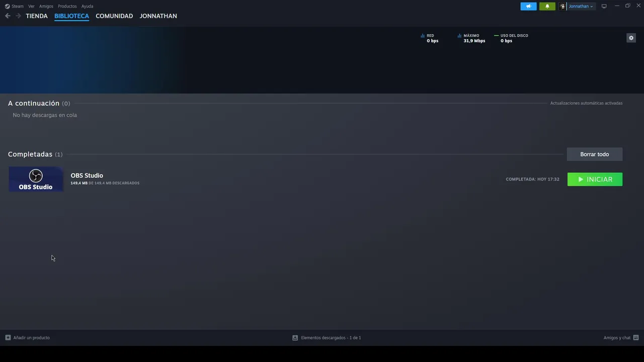Image resolution: width=644 pixels, height=362 pixels.
Task: Open the JONNATHAN profile tab
Action: click(x=158, y=16)
